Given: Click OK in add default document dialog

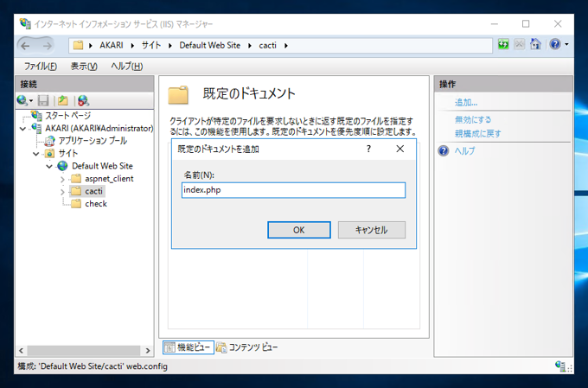Looking at the screenshot, I should pyautogui.click(x=299, y=230).
